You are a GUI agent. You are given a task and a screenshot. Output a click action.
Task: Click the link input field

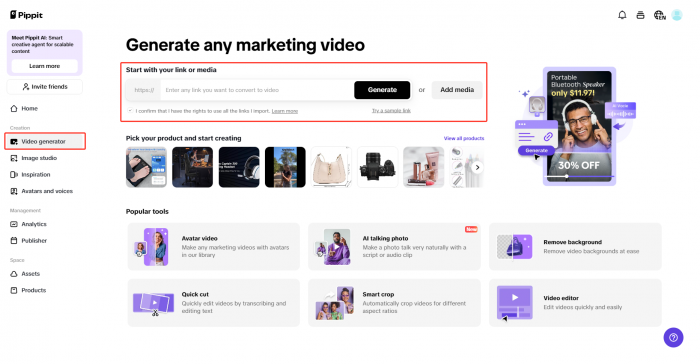pos(257,90)
